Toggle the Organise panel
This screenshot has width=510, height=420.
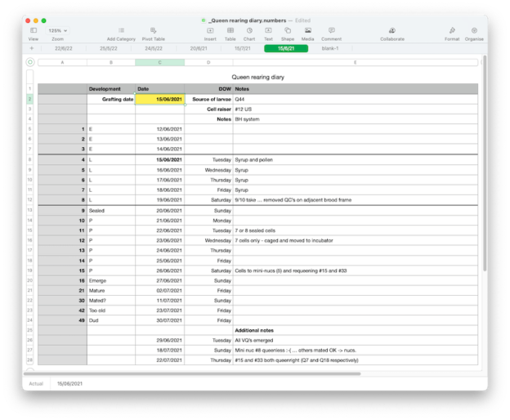474,31
